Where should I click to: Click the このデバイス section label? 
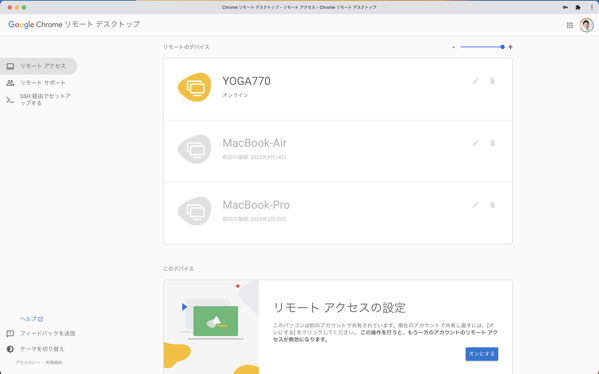coord(178,269)
